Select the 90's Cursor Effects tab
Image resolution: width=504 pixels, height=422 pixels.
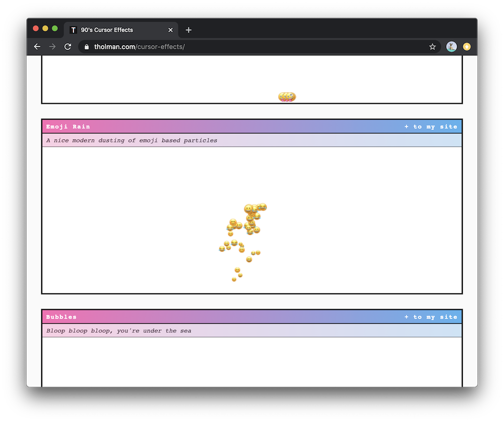point(121,30)
